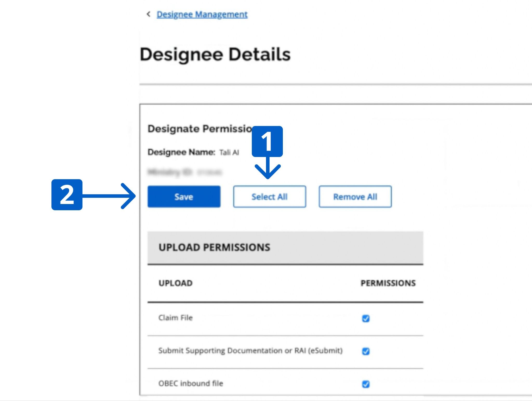Click the UPLOAD column header
Viewport: 532px width, 401px height.
tap(176, 283)
